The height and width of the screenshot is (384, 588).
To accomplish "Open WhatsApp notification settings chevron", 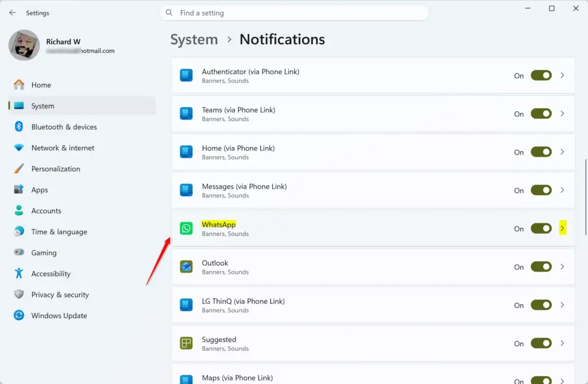I will 562,228.
